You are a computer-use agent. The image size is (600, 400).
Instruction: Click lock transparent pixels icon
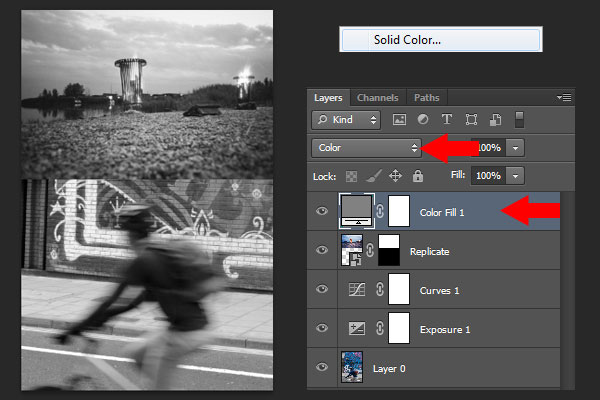pyautogui.click(x=351, y=176)
